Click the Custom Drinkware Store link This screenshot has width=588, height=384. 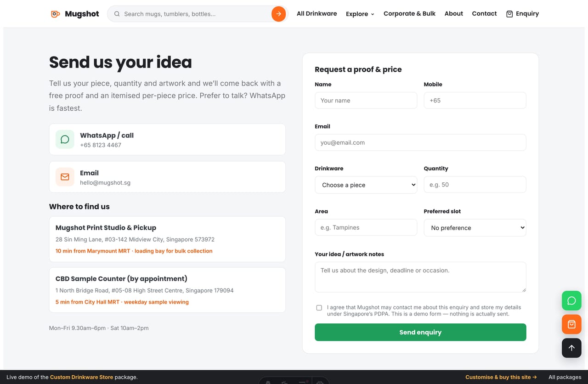(81, 377)
